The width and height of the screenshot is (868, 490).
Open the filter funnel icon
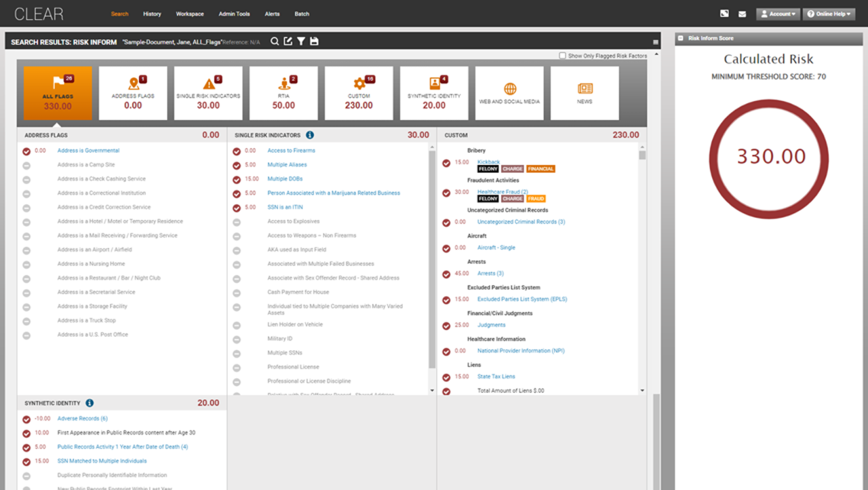[x=300, y=41]
